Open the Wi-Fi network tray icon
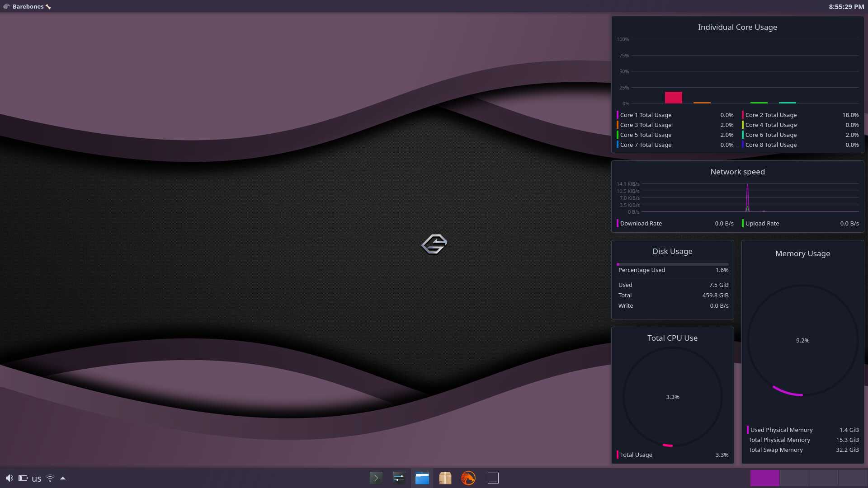Image resolution: width=868 pixels, height=488 pixels. pos(50,478)
